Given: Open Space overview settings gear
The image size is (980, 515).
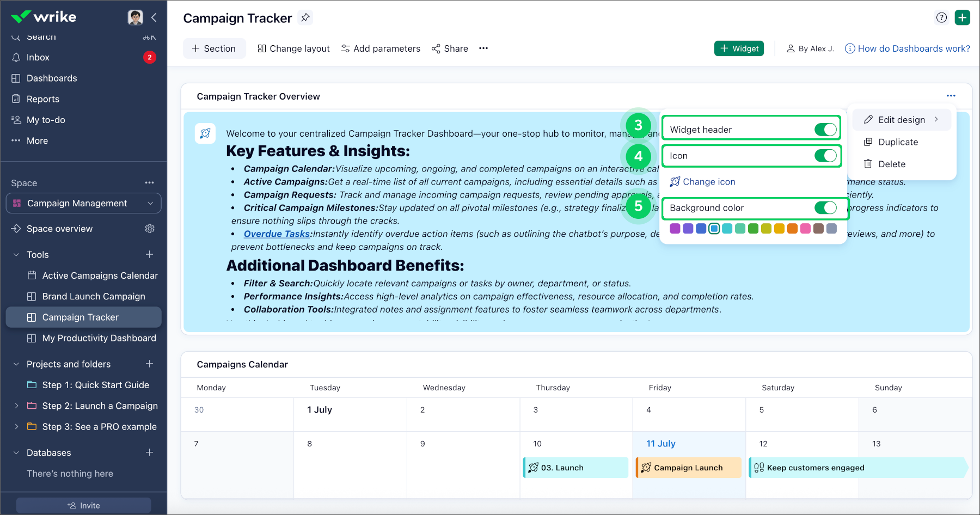Looking at the screenshot, I should tap(150, 229).
